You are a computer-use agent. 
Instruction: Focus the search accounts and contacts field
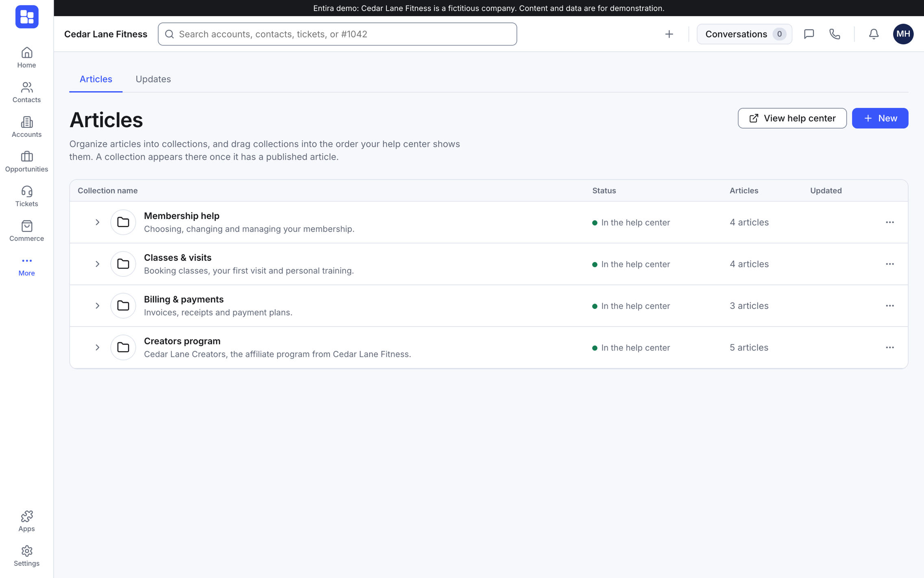pos(337,34)
